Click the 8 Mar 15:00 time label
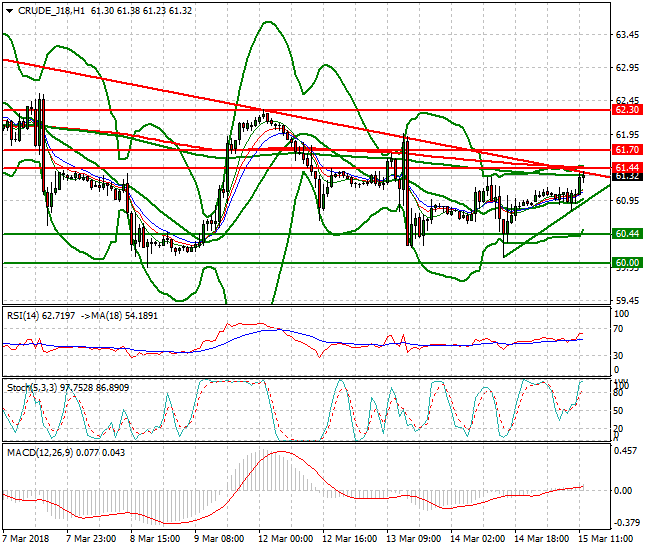This screenshot has height=550, width=650. click(155, 539)
